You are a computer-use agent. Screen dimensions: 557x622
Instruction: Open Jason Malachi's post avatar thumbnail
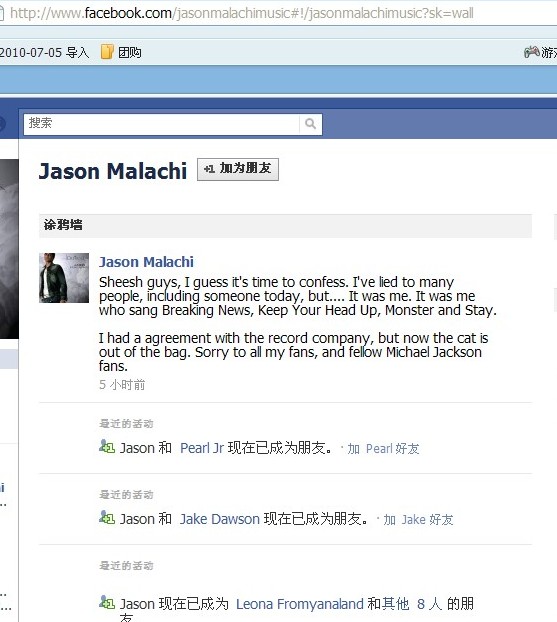click(64, 278)
